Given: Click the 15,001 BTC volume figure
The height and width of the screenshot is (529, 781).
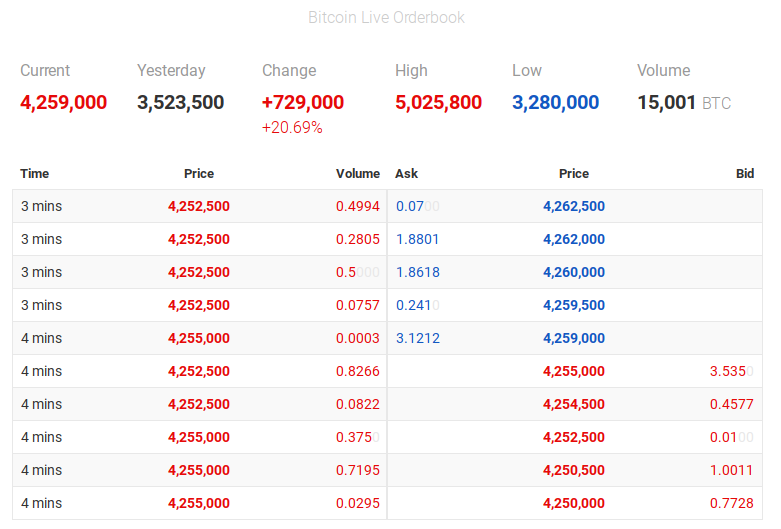Looking at the screenshot, I should (666, 102).
